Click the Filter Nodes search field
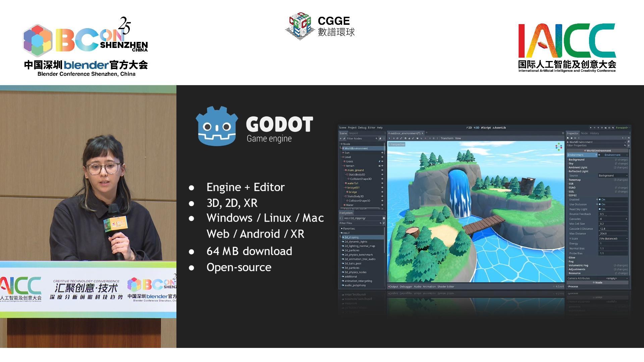This screenshot has width=644, height=362. [x=362, y=138]
